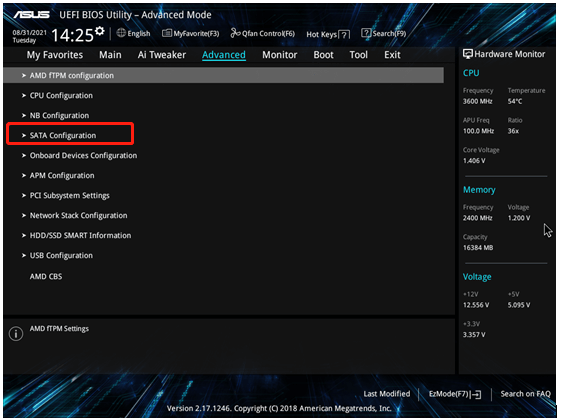
Task: Open CPU Configuration entry
Action: click(x=61, y=96)
